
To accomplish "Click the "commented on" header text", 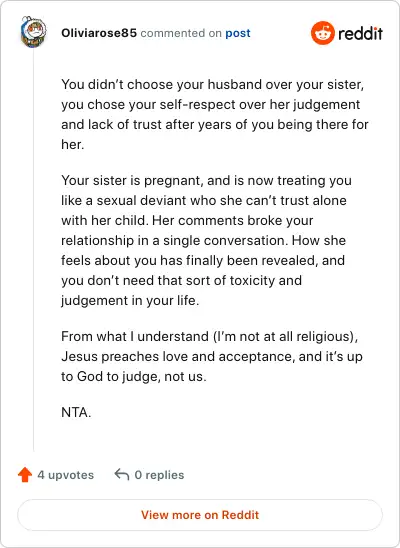I will click(181, 33).
